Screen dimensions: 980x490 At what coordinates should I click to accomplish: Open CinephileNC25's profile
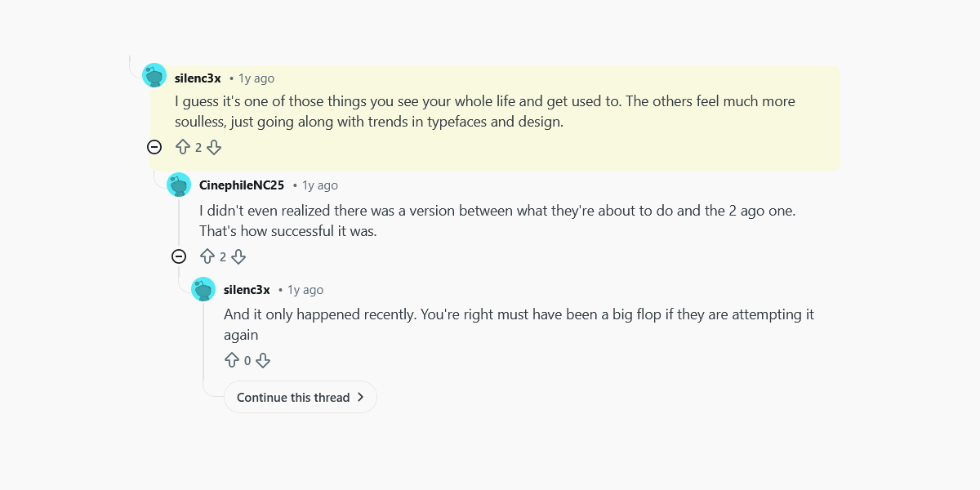tap(242, 185)
